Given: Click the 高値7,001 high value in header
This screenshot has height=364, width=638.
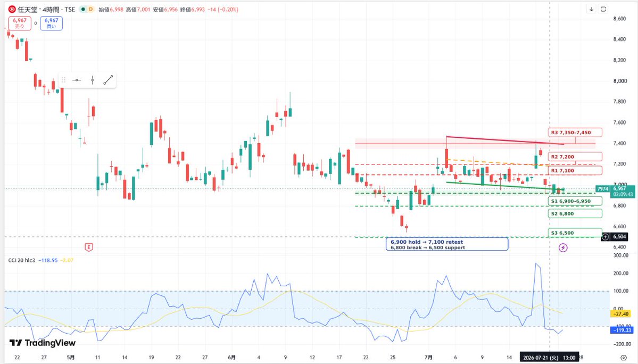Looking at the screenshot, I should pos(138,10).
